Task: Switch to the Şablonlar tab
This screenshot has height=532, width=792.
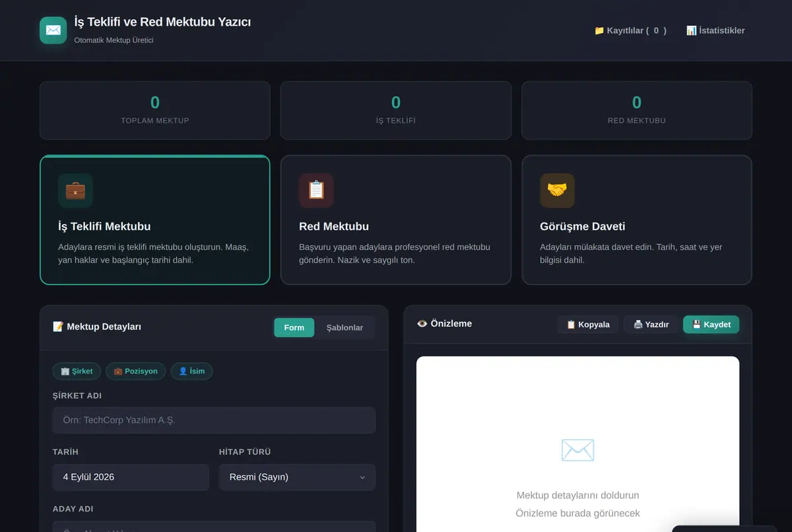Action: pos(345,327)
